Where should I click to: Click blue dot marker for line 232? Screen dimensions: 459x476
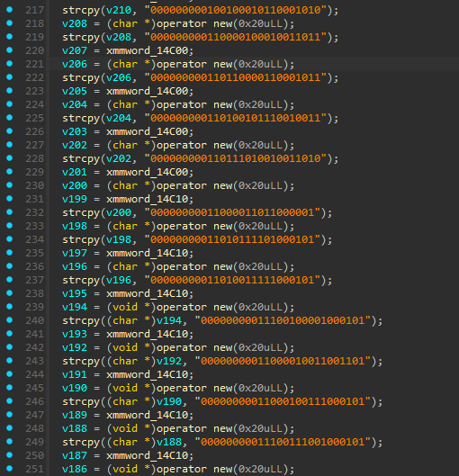(x=9, y=211)
